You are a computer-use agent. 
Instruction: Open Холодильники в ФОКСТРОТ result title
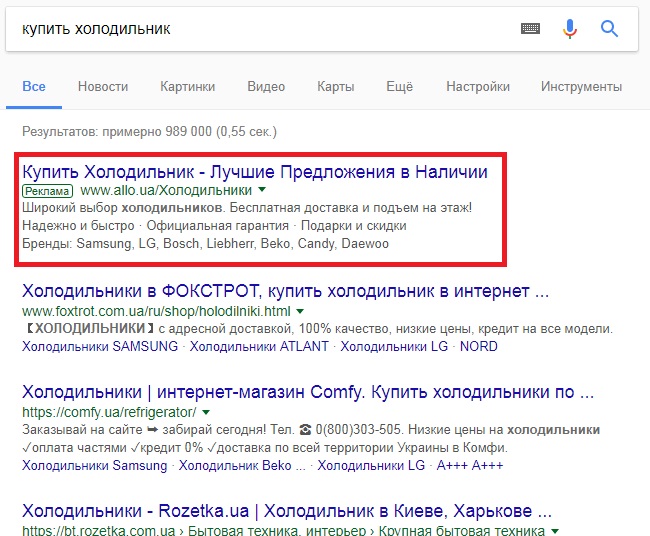pyautogui.click(x=285, y=291)
